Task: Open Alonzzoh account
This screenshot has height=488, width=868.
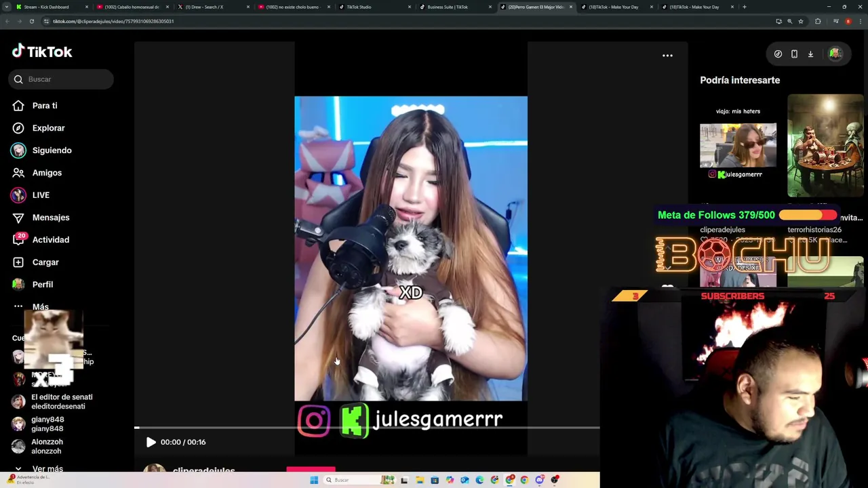Action: [x=38, y=447]
